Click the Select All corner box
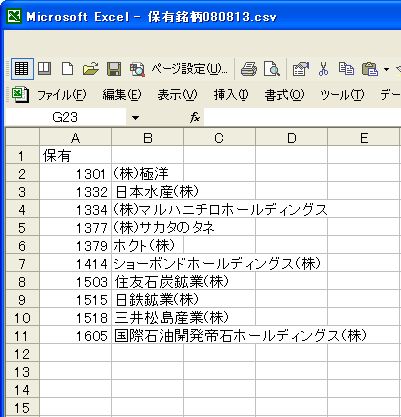Viewport: 401px width, 417px height. [x=23, y=137]
